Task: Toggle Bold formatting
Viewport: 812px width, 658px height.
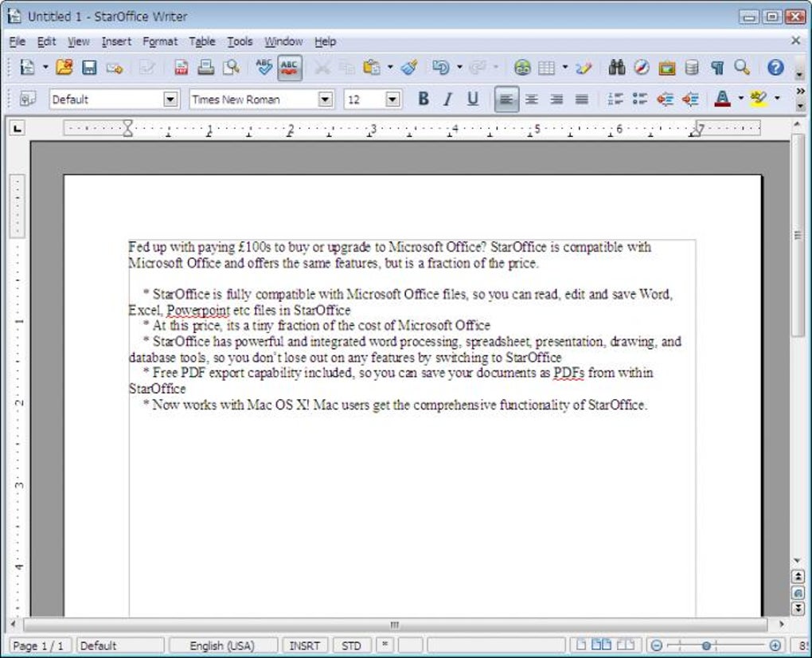Action: tap(423, 99)
